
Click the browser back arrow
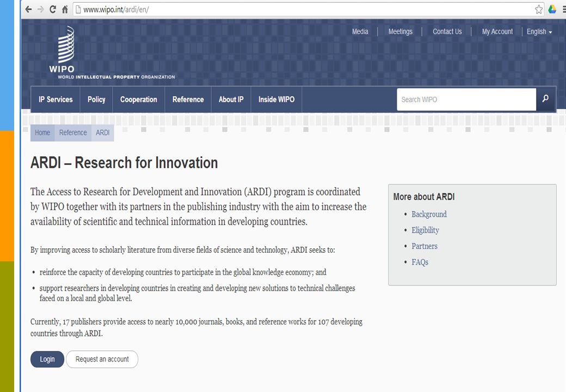pos(28,9)
